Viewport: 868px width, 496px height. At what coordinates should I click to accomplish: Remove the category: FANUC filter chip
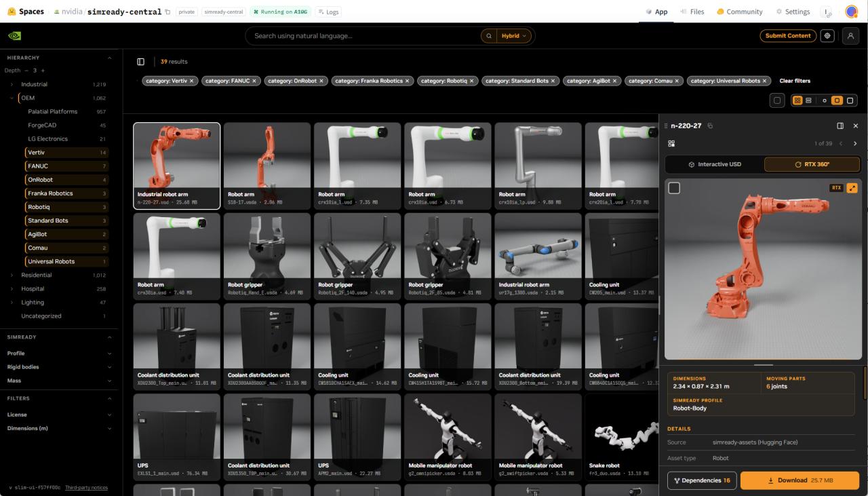(x=254, y=81)
